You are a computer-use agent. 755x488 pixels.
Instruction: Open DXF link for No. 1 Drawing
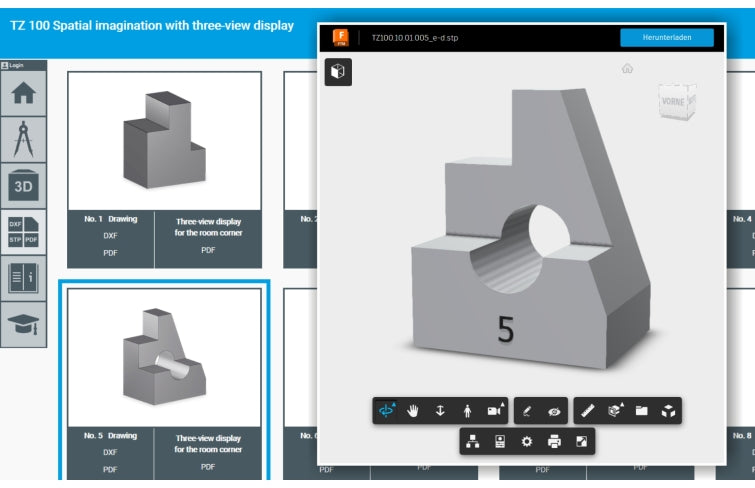[110, 235]
